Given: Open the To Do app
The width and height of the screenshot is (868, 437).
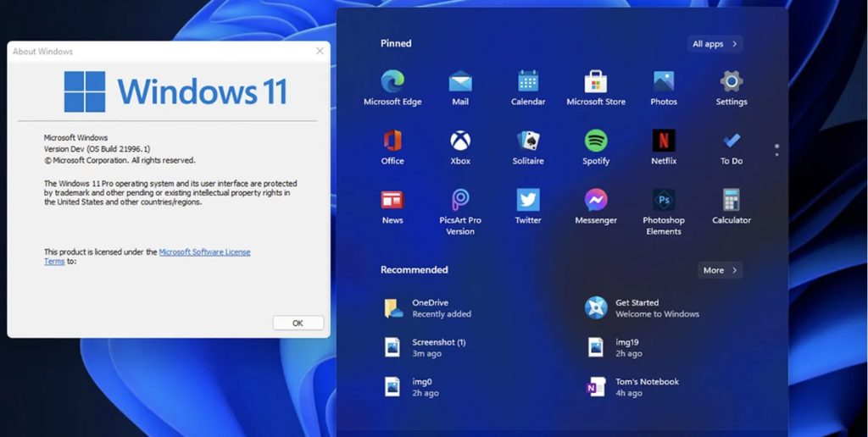Looking at the screenshot, I should pyautogui.click(x=732, y=147).
